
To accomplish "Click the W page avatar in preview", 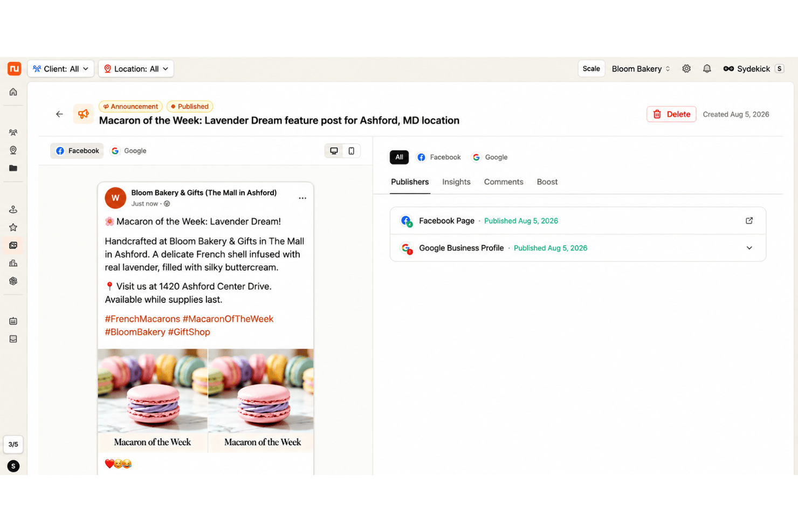I will coord(115,198).
